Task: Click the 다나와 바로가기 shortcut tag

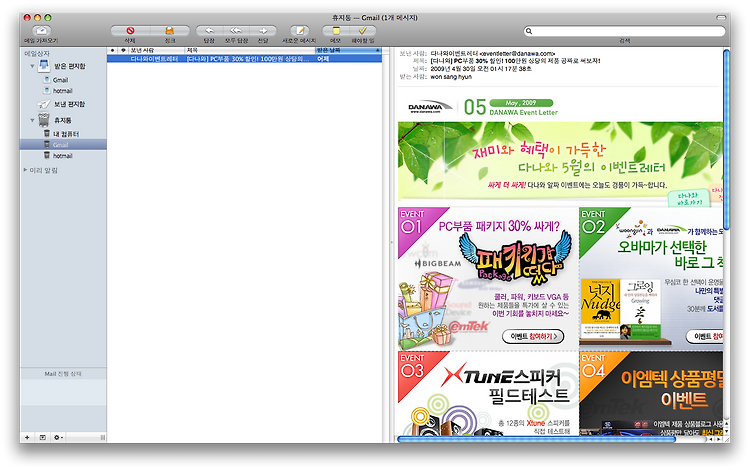Action: click(691, 198)
